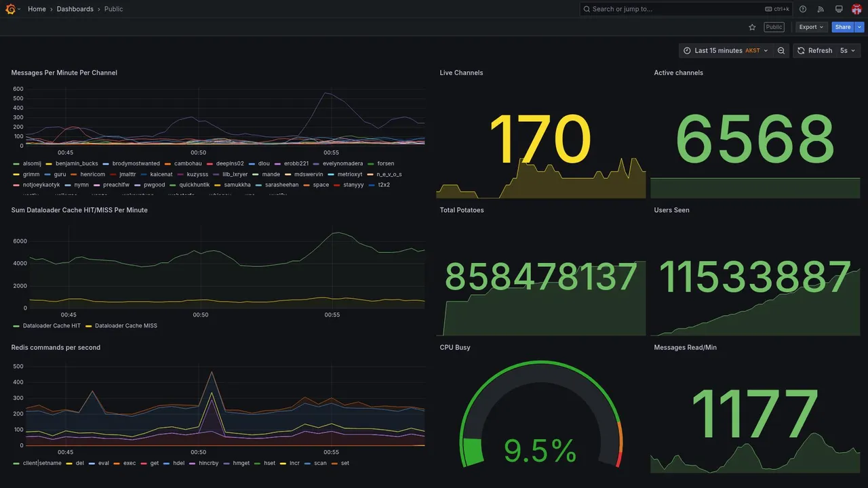868x488 pixels.
Task: Click the blue Share button
Action: pos(843,27)
